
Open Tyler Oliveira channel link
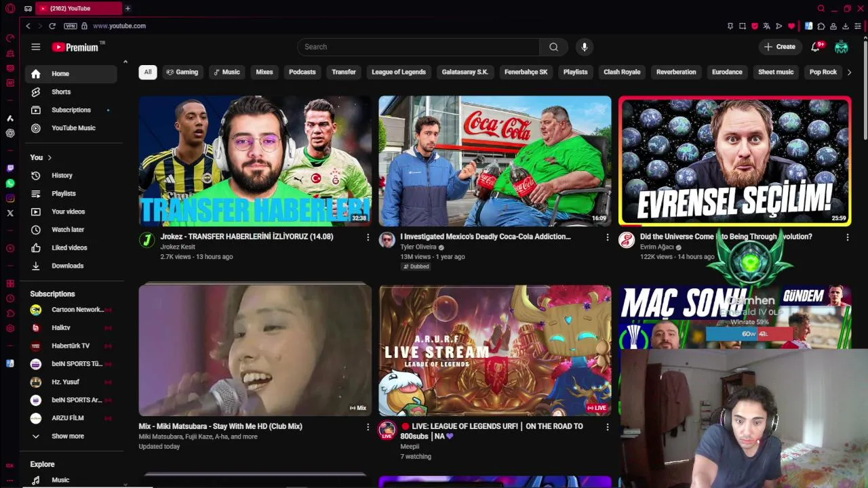pos(418,247)
